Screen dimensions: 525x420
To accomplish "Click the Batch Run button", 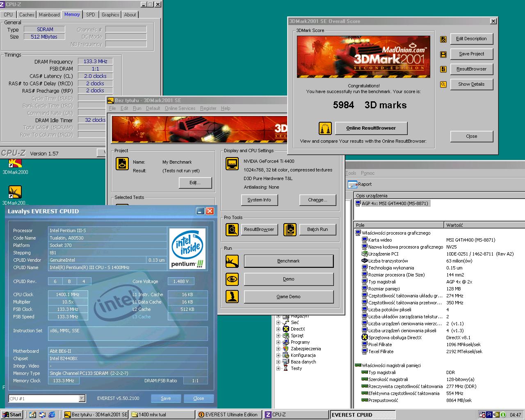I will coord(318,230).
